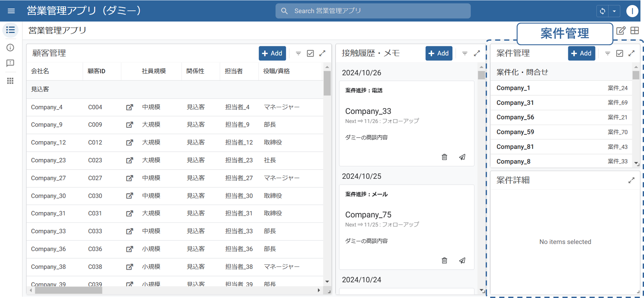Send the Company_75 memo via paper plane icon
Screen dimensions: 644x298
point(462,260)
